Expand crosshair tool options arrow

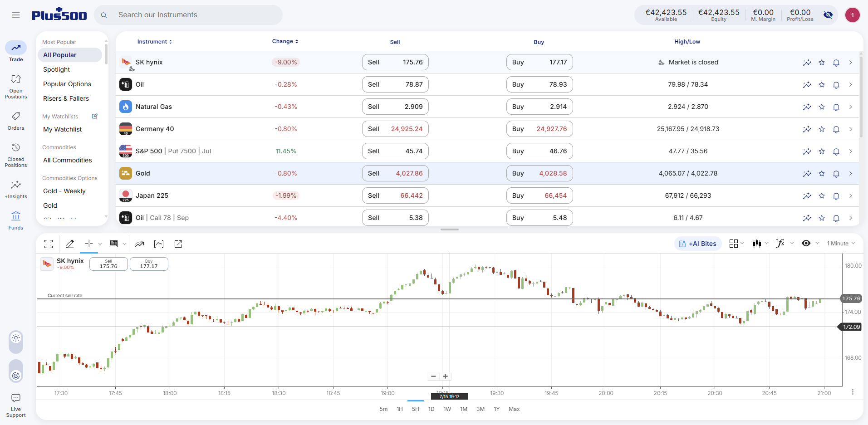pyautogui.click(x=100, y=244)
